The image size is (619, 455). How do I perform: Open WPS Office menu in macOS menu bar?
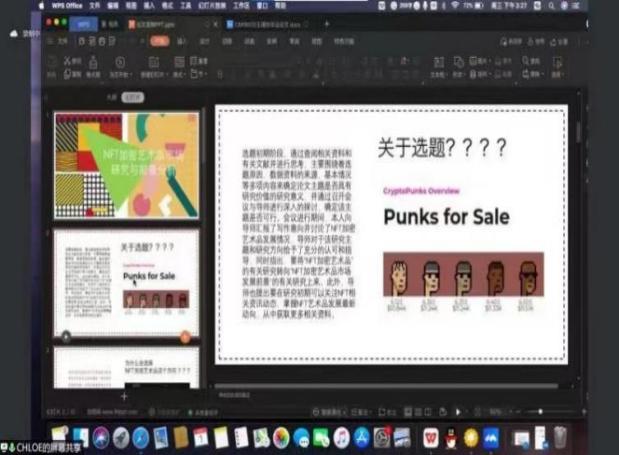coord(67,6)
